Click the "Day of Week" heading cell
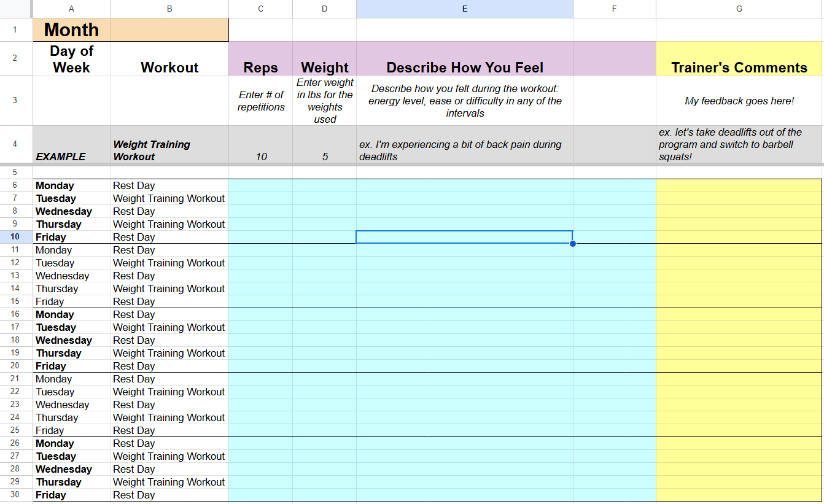Image resolution: width=824 pixels, height=504 pixels. pos(72,59)
